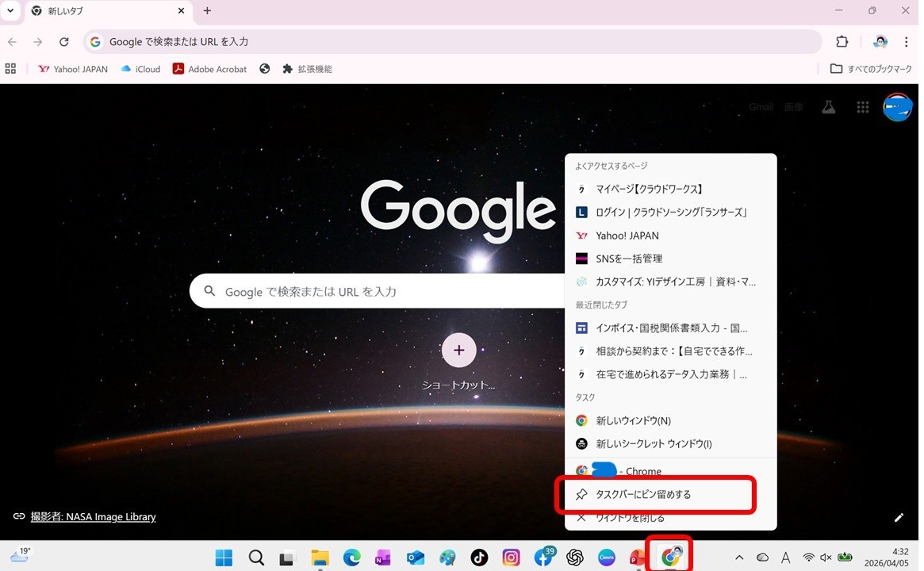Select "タスクバーにピン留めする" in jump list
Viewport: 924px width, 571px height.
coord(643,494)
